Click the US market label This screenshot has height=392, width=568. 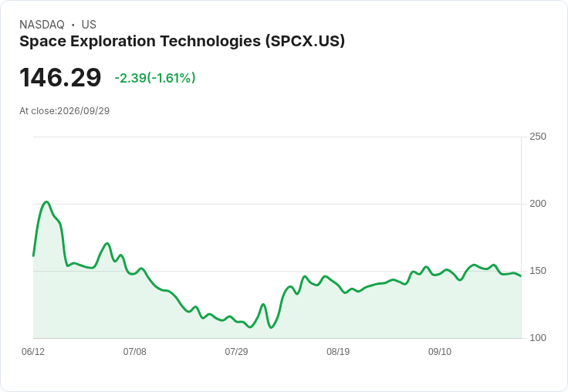click(x=89, y=25)
